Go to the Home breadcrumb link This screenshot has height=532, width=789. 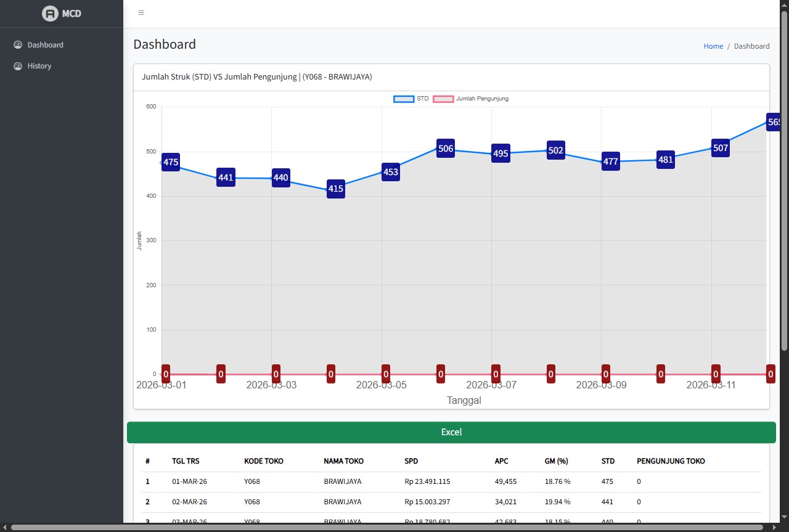(x=713, y=46)
